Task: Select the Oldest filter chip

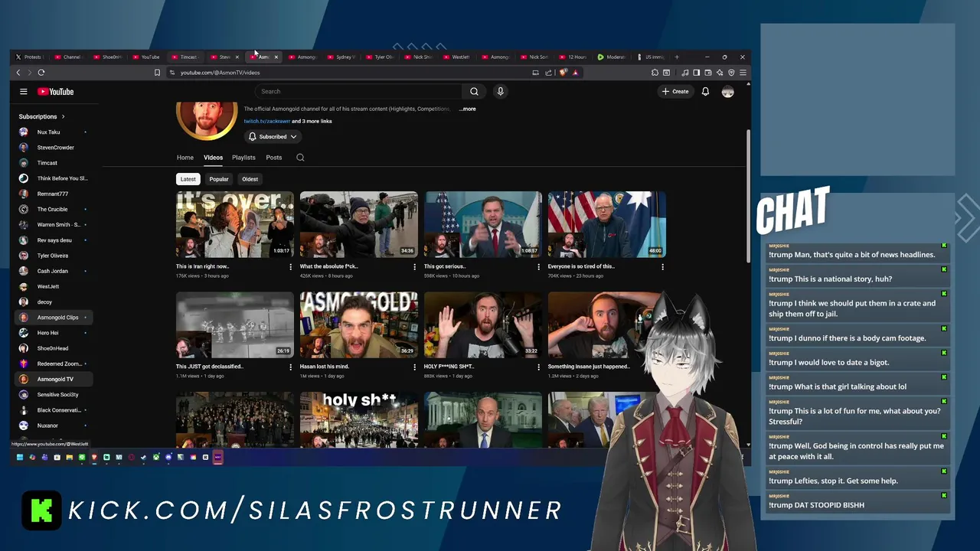Action: [x=250, y=179]
